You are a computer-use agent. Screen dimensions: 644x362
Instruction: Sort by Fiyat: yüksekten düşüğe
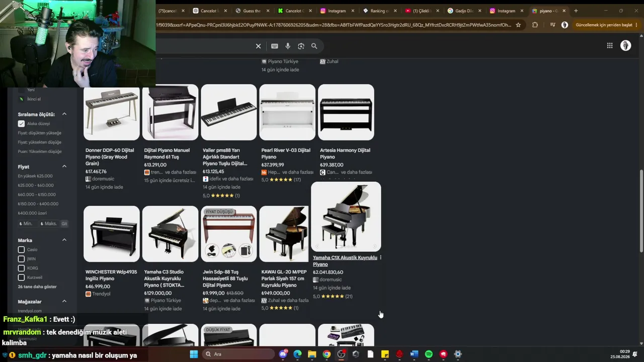coord(40,142)
